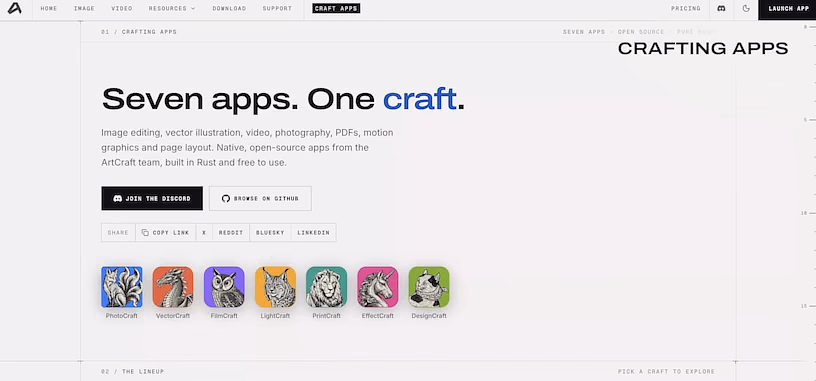Open the Video nav item
Screen dimensions: 816x381
coord(122,9)
